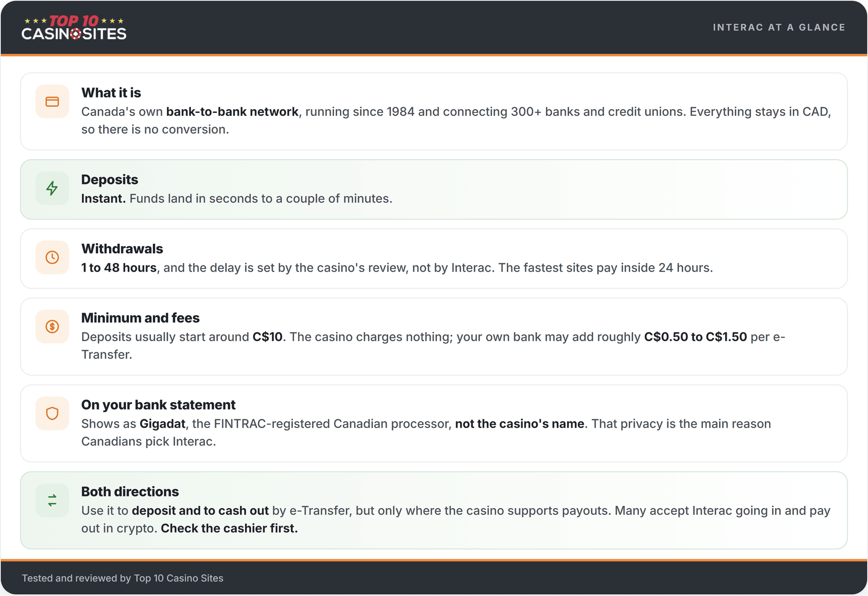Click the Top 10 Casino Sites logo
The width and height of the screenshot is (868, 596).
tap(74, 28)
